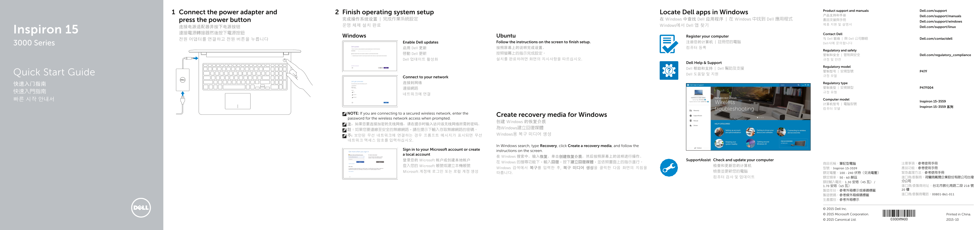Click the Dell.com/support/linux link
Viewport: 980px width, 230px height.
[937, 27]
